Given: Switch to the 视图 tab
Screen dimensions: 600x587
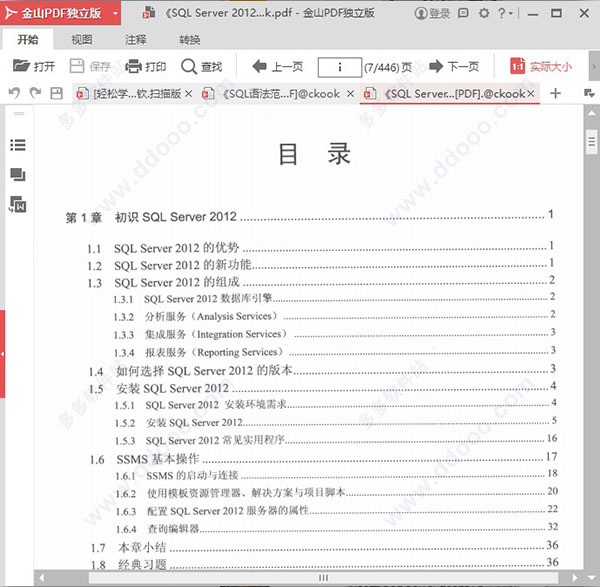Looking at the screenshot, I should pos(82,39).
